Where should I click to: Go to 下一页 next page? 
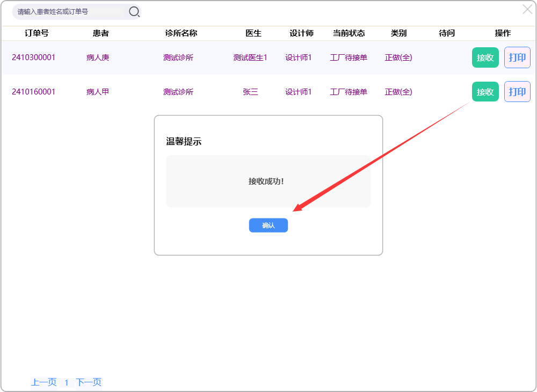(x=89, y=382)
